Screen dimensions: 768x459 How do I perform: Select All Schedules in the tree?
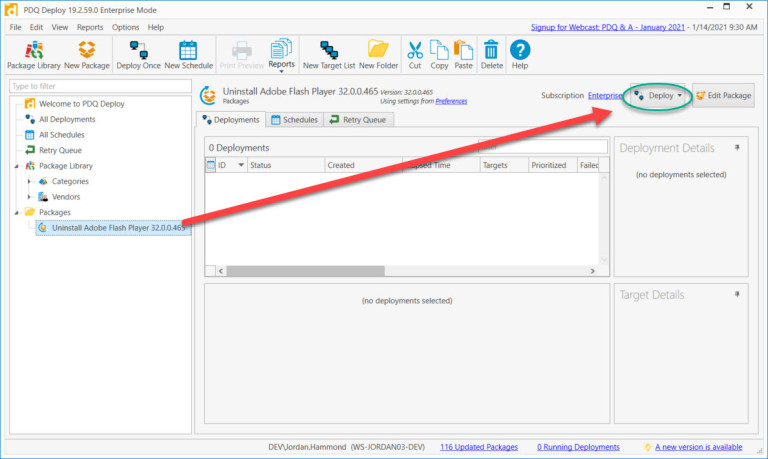[x=62, y=135]
